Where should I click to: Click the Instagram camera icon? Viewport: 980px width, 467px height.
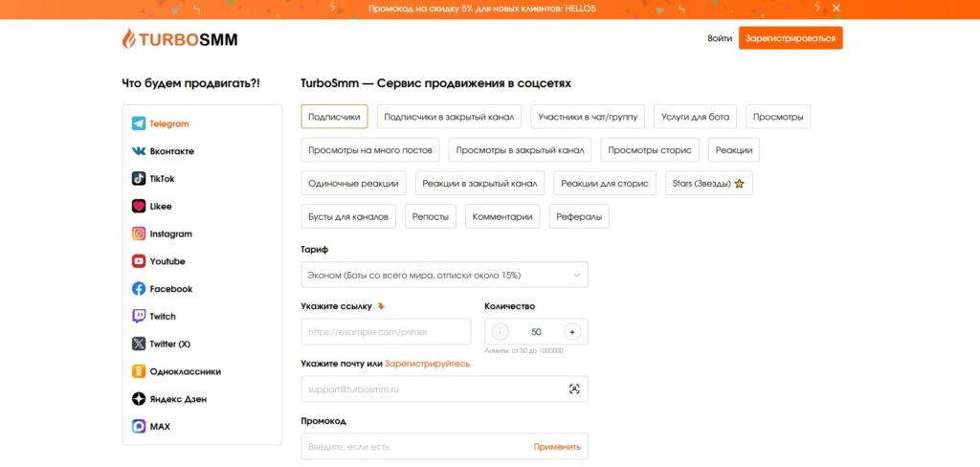tap(139, 233)
